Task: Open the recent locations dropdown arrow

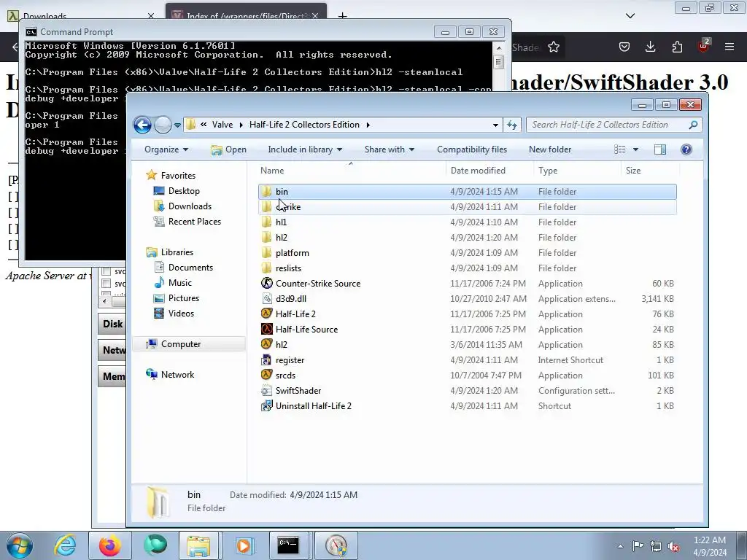Action: click(x=177, y=125)
